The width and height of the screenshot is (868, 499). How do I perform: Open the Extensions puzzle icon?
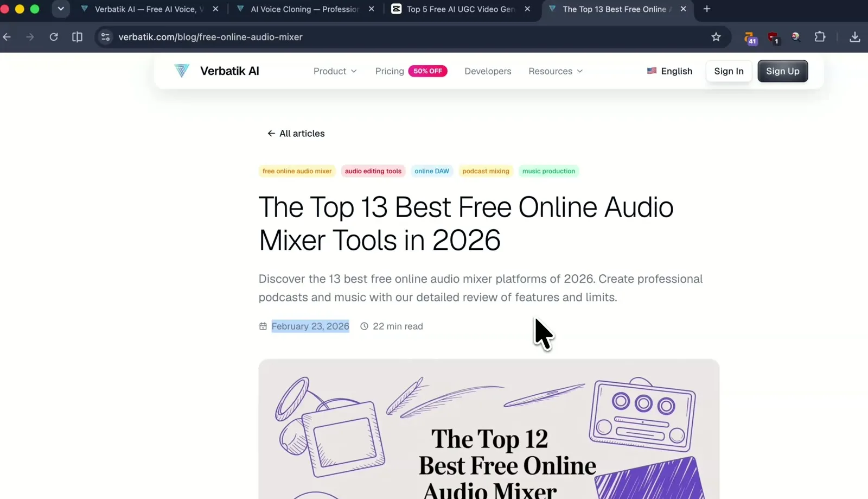pyautogui.click(x=820, y=37)
